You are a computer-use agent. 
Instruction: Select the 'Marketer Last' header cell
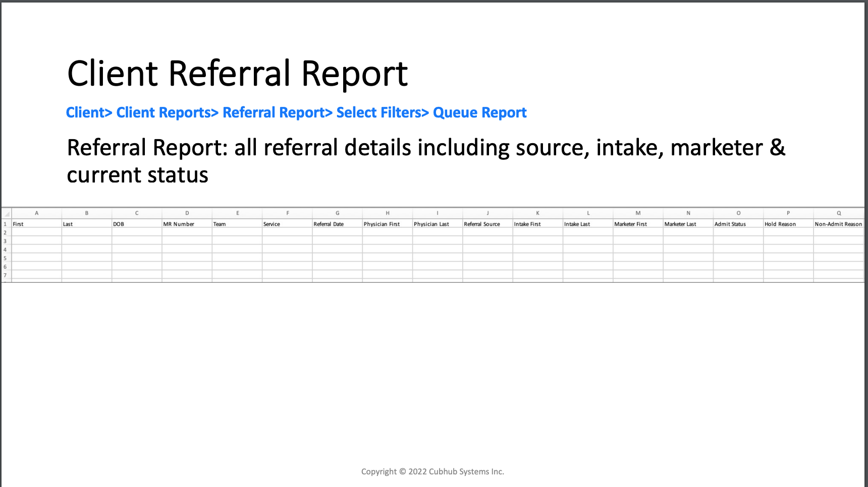[688, 224]
